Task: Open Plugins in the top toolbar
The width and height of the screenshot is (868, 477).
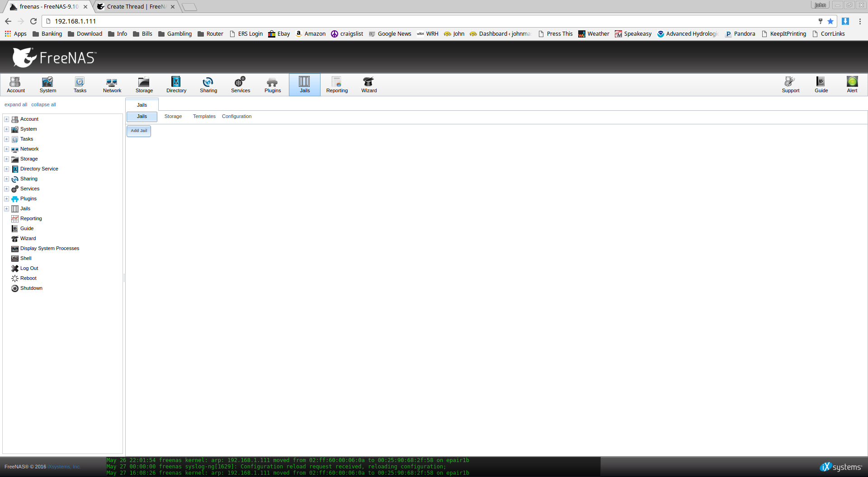Action: 273,85
